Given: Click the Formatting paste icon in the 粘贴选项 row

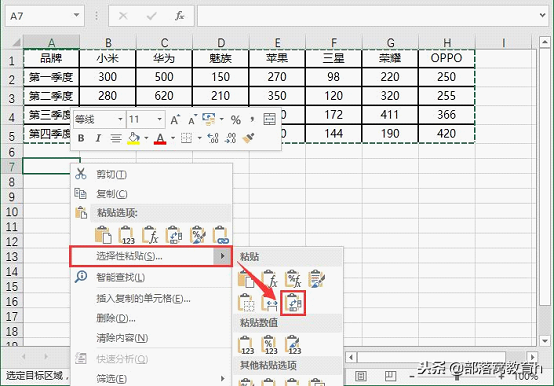Looking at the screenshot, I should (198, 235).
